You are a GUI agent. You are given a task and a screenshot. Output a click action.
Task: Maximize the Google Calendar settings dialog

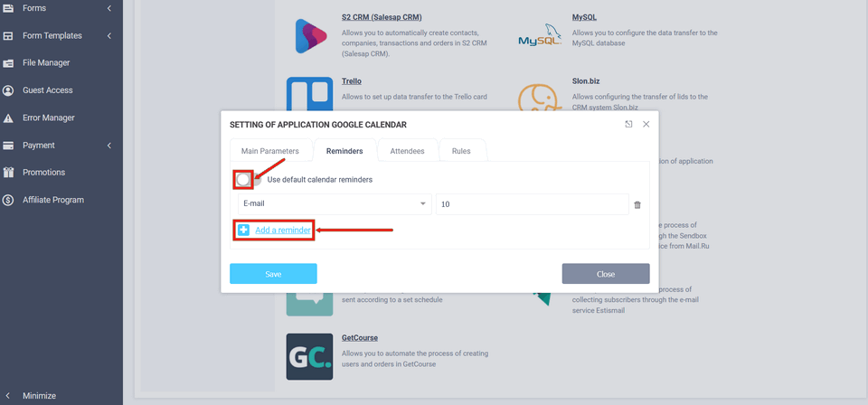628,125
